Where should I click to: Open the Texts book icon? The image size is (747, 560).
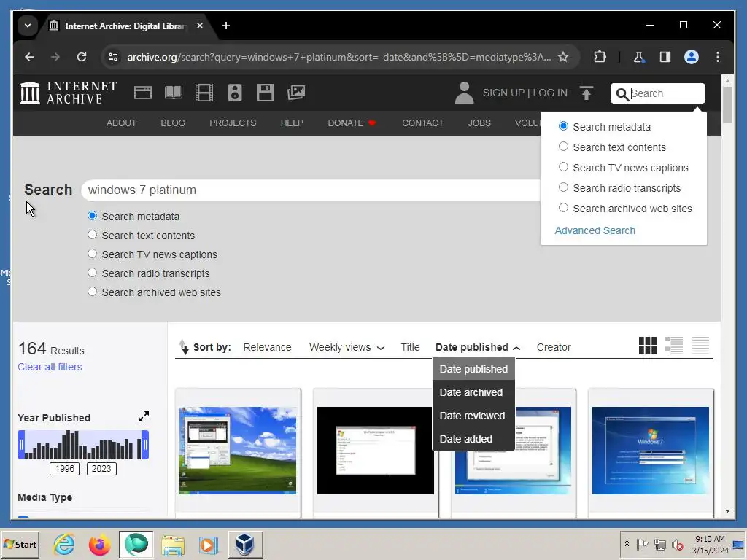coord(174,93)
